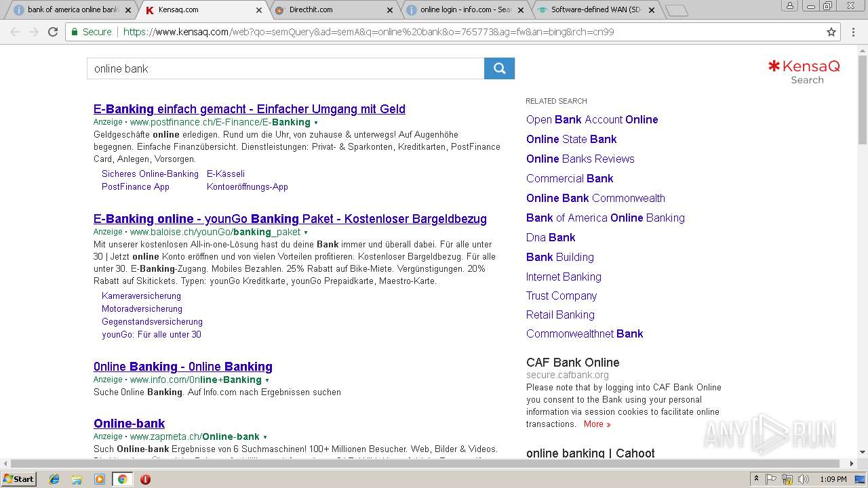Screen dimensions: 868x488
Task: Click the blue search magnifier button
Action: [x=499, y=68]
